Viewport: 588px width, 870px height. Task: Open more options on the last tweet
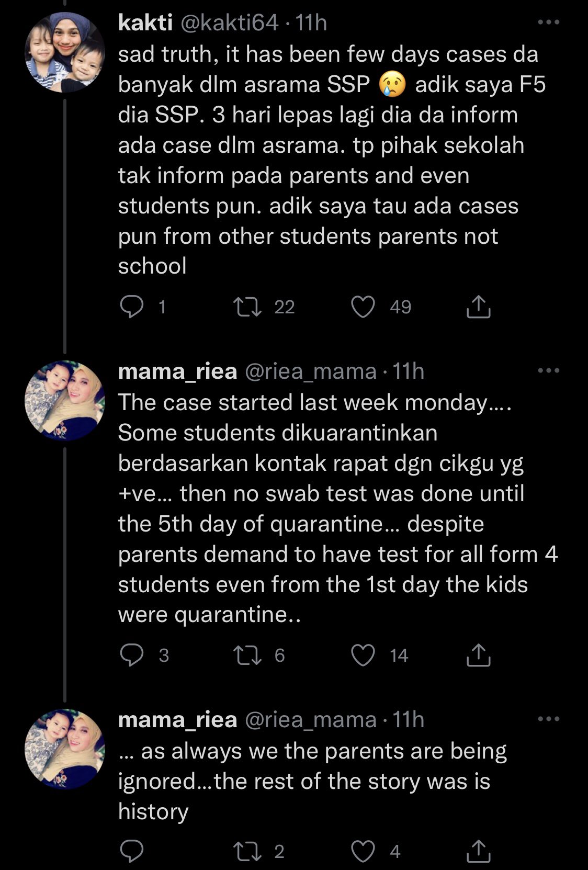[x=549, y=719]
